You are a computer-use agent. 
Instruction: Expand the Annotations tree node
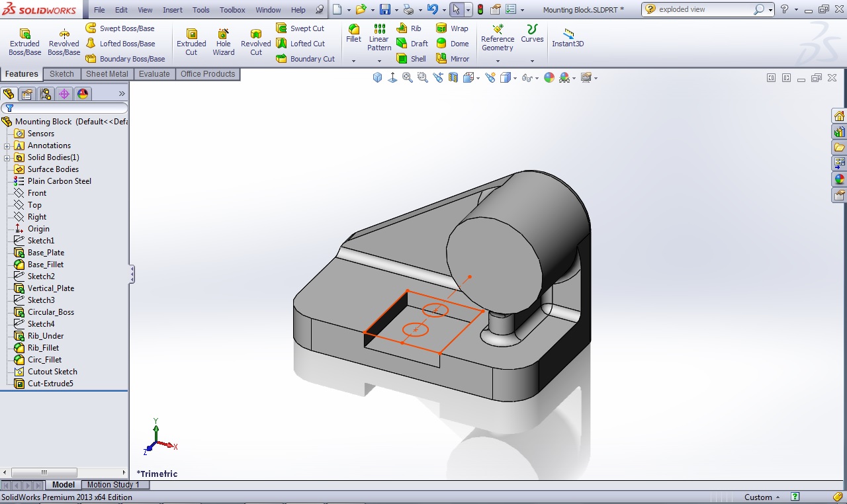(x=7, y=146)
